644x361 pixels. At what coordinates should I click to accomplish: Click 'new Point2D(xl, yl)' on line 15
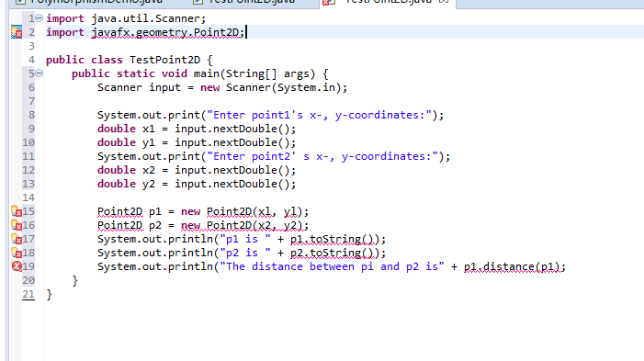coord(242,211)
